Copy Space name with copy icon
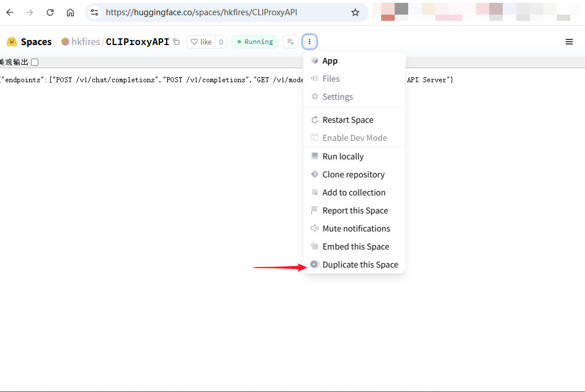This screenshot has height=392, width=585. point(176,42)
